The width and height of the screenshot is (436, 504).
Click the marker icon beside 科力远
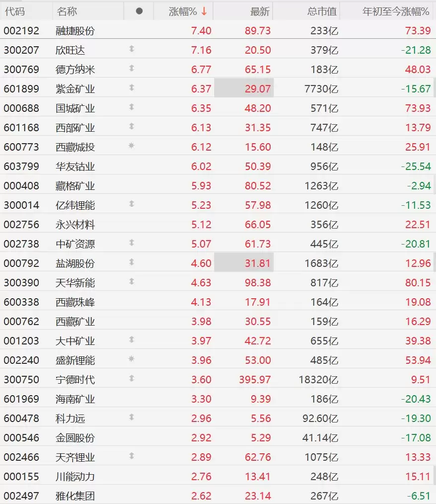(131, 417)
